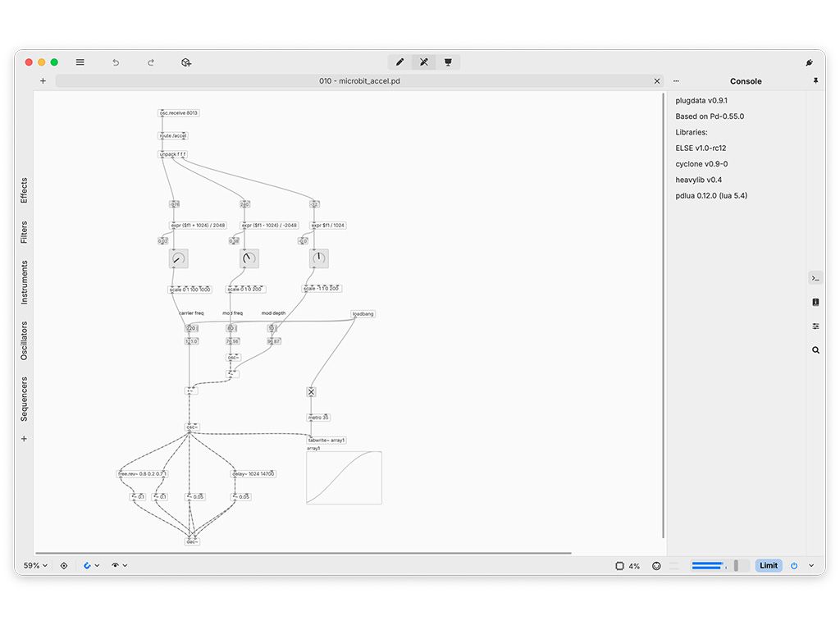Open the automation sliders panel icon
The image size is (840, 630).
click(815, 326)
